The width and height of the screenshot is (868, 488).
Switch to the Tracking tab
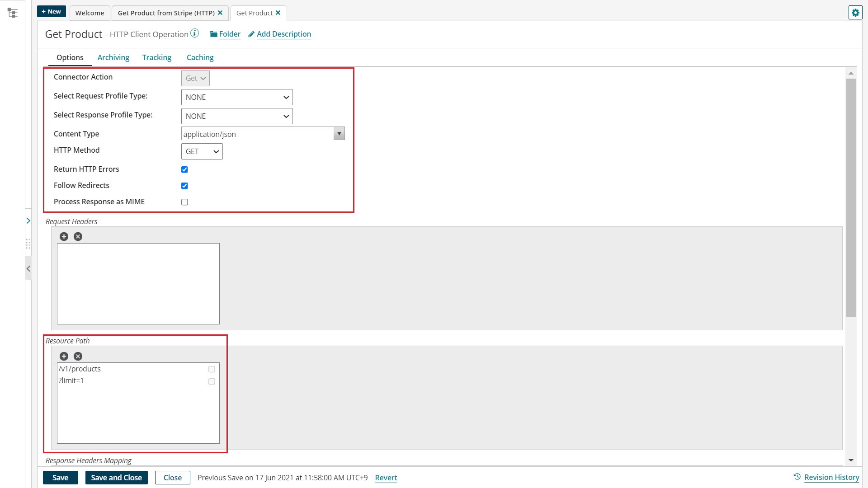[x=156, y=57]
